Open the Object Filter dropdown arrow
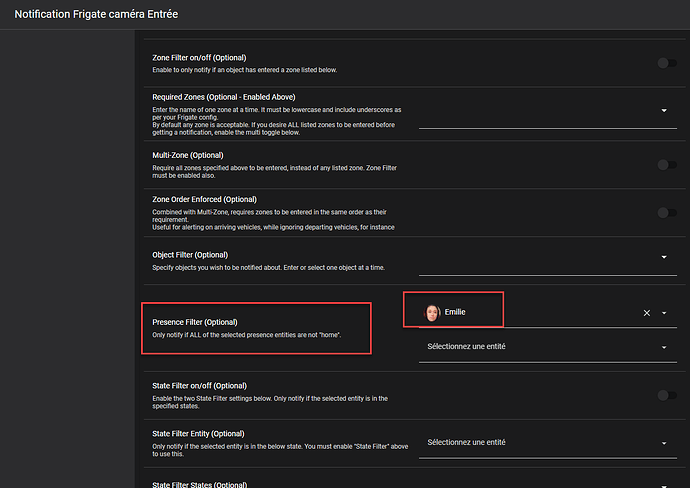690x488 pixels. (664, 258)
